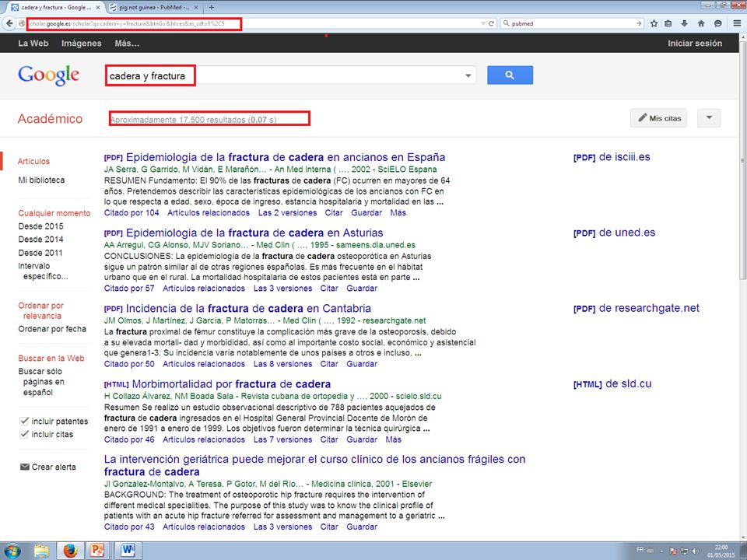Filter results with 'Desde 2014'

pos(40,239)
